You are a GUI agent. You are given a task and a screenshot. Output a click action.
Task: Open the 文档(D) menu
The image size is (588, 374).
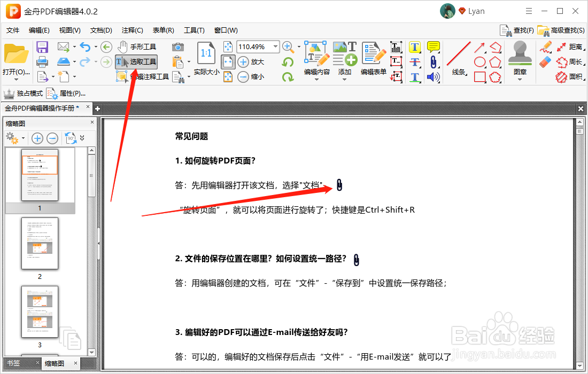[101, 30]
